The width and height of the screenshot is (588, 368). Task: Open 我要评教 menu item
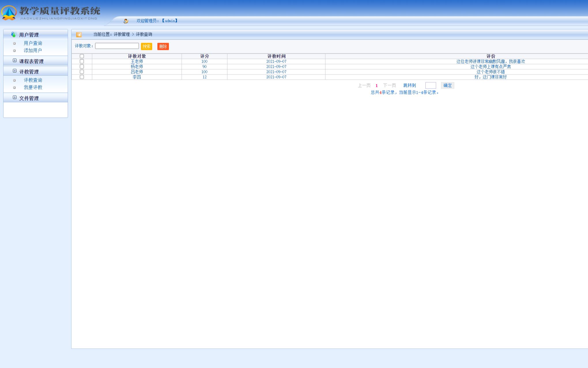pyautogui.click(x=33, y=87)
